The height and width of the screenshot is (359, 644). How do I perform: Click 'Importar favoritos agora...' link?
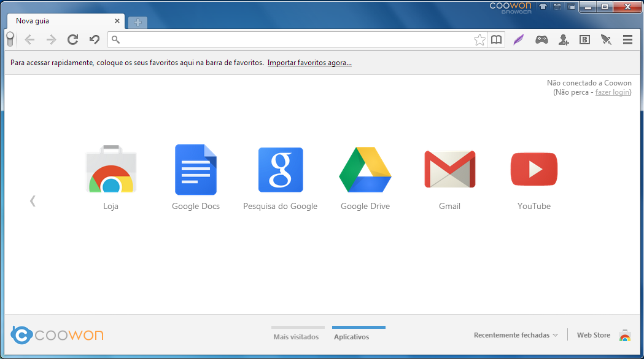pyautogui.click(x=309, y=63)
